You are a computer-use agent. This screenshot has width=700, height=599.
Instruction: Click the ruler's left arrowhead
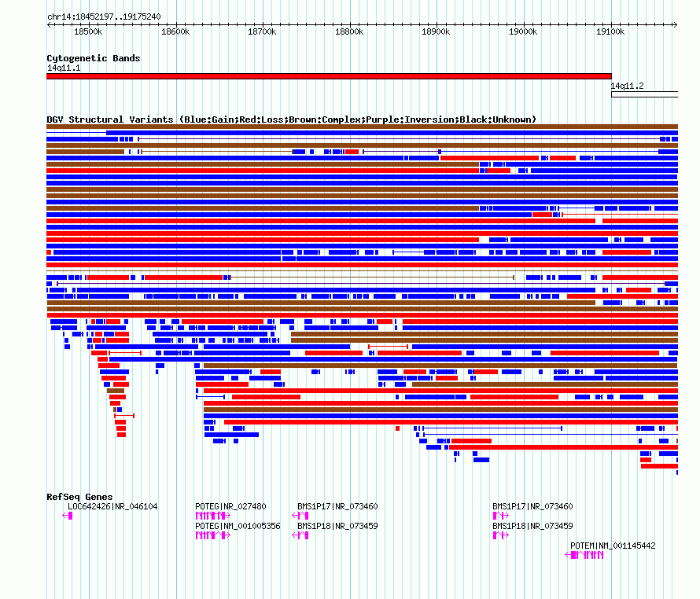point(49,25)
